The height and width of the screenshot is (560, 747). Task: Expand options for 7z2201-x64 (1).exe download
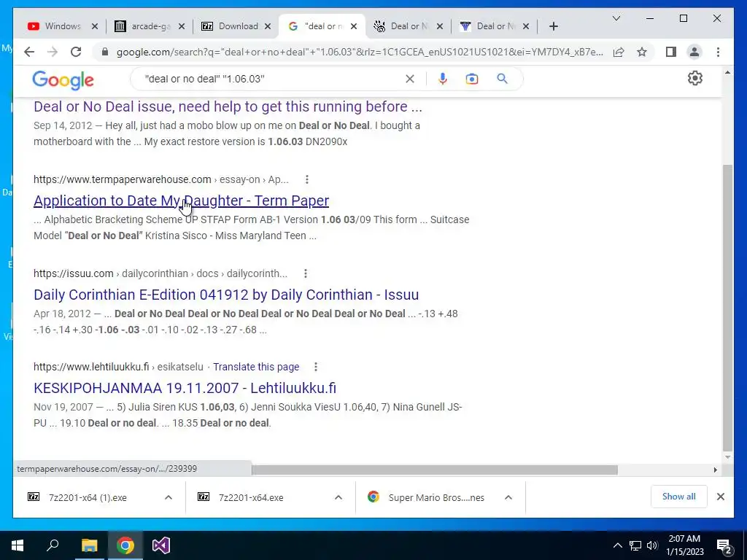169,497
